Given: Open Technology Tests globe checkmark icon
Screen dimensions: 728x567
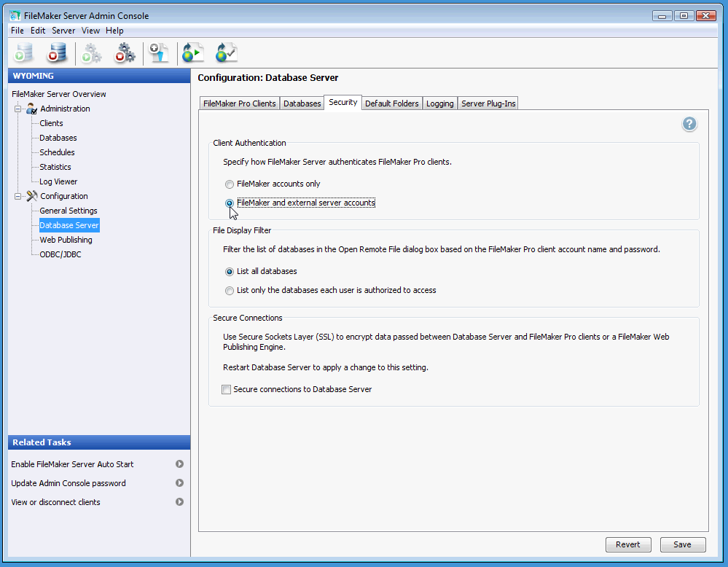Looking at the screenshot, I should [226, 52].
